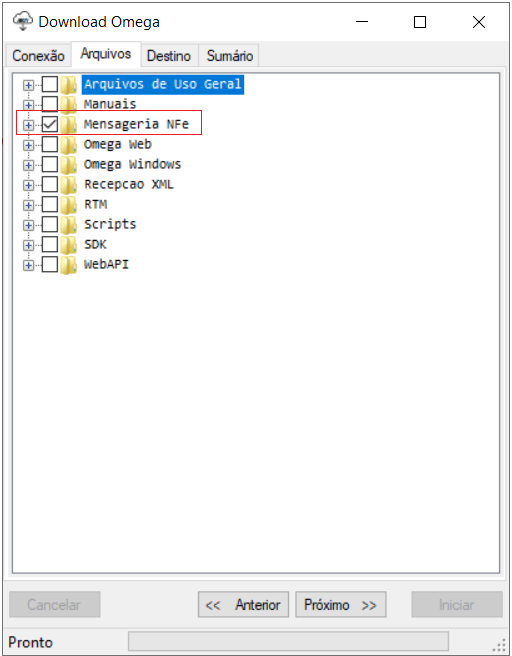This screenshot has height=656, width=512.
Task: Click the Recepcao XML folder icon
Action: 68,184
